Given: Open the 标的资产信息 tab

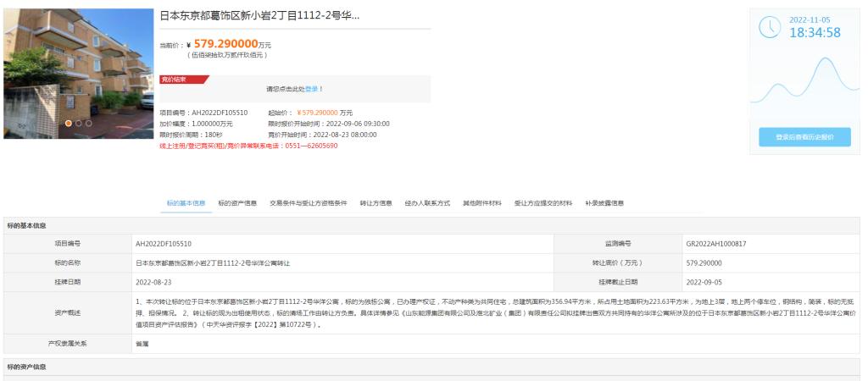Looking at the screenshot, I should coord(237,203).
